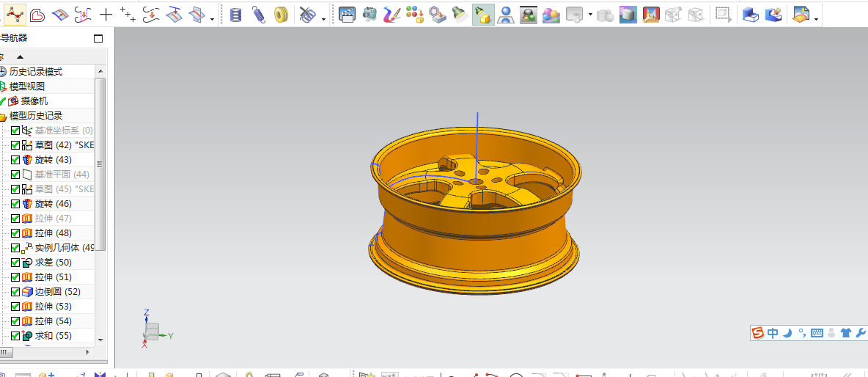
Task: Click the colored spheres materials icon
Action: pyautogui.click(x=415, y=15)
